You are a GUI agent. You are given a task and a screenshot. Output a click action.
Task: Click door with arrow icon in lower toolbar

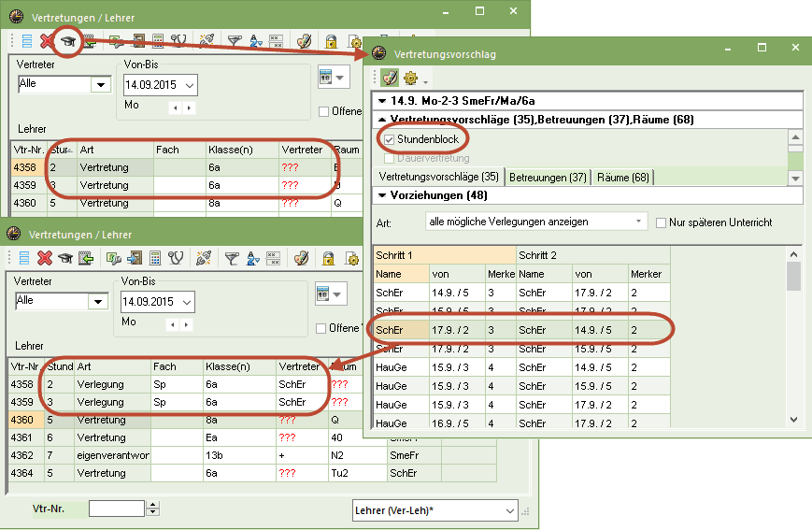pos(135,257)
